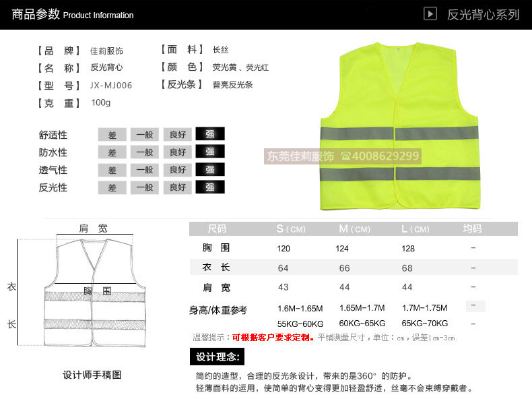532x399 pixels.
Task: Select 一般 rating in 透气性 row
Action: click(x=145, y=170)
